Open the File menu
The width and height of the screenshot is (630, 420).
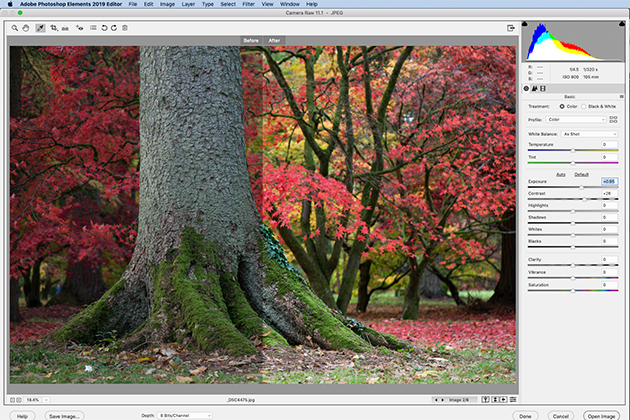click(133, 4)
